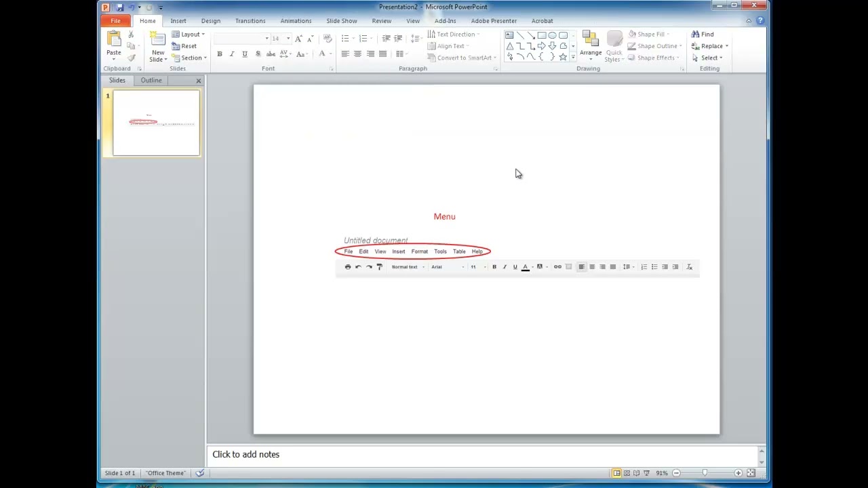Click the Zoom In plus button
Viewport: 868px width, 488px height.
click(738, 473)
